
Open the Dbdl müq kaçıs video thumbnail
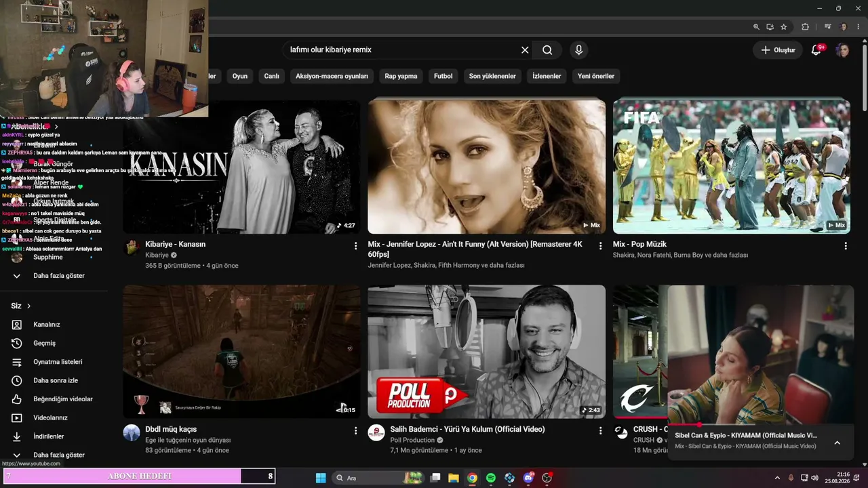[241, 351]
